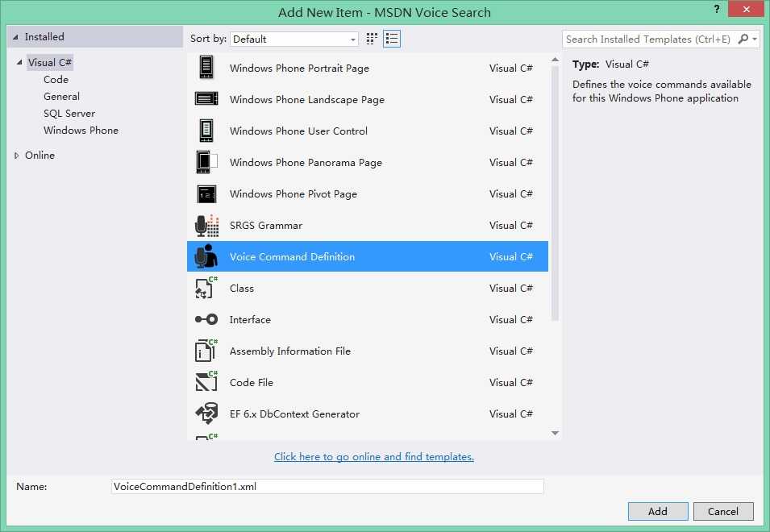
Task: Select the Code category
Action: (56, 80)
